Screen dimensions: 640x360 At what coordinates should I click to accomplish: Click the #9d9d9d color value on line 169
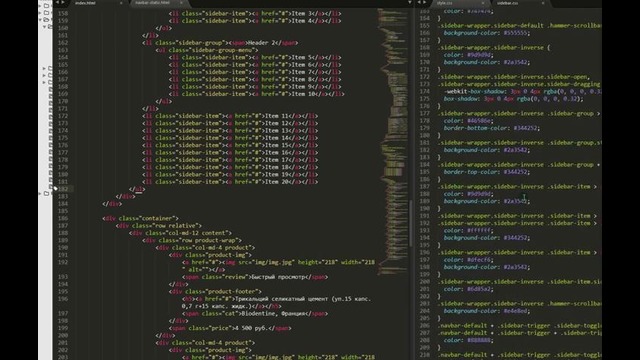click(479, 55)
